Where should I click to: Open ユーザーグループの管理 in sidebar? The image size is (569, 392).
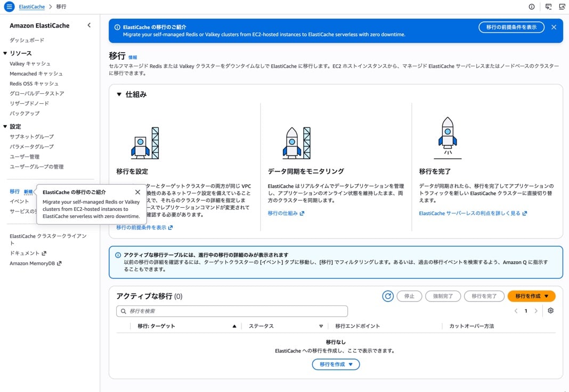[x=37, y=167]
